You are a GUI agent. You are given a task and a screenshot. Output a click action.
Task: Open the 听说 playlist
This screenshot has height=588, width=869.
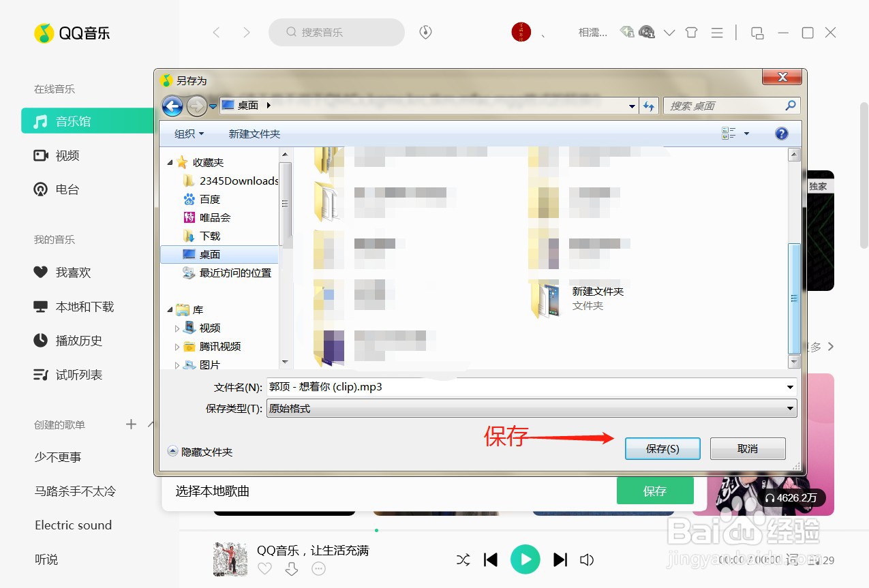tap(46, 559)
